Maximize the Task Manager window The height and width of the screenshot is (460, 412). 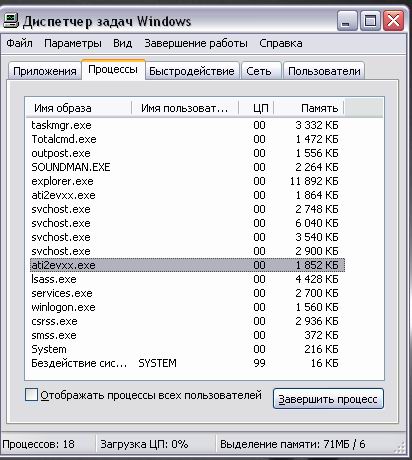tap(370, 21)
